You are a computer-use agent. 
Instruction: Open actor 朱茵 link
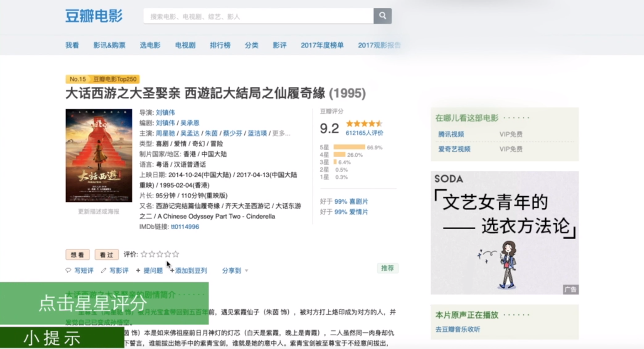click(x=211, y=133)
